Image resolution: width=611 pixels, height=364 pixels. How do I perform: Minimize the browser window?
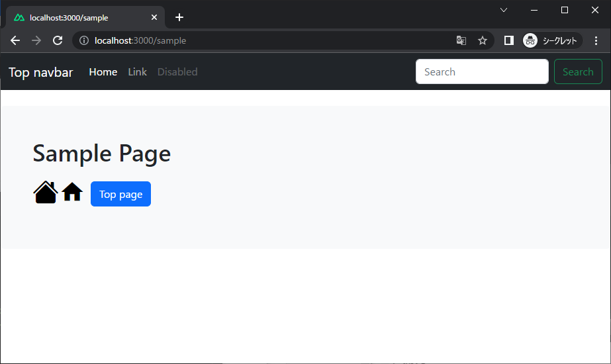coord(534,10)
